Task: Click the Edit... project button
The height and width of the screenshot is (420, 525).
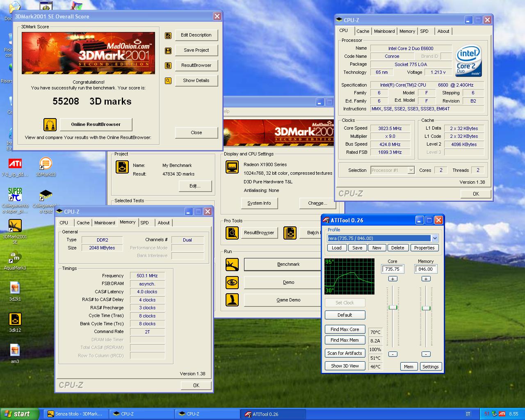Action: pos(195,186)
